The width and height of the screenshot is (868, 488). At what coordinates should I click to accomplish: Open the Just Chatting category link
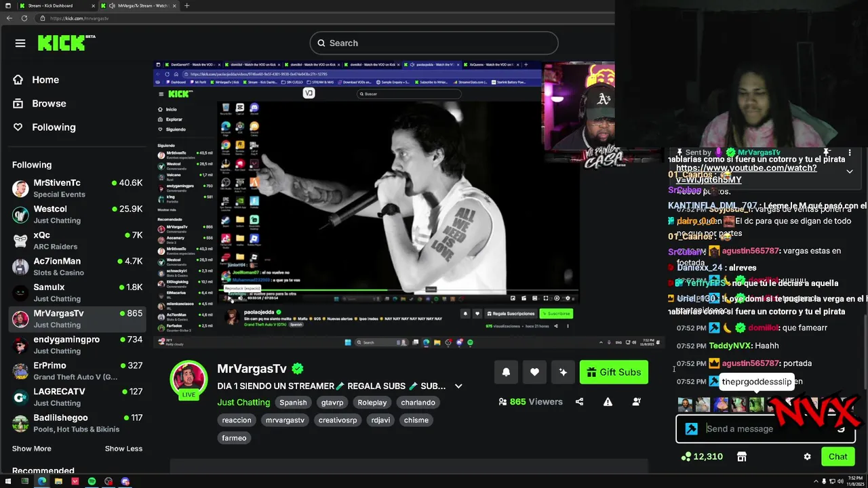[243, 403]
